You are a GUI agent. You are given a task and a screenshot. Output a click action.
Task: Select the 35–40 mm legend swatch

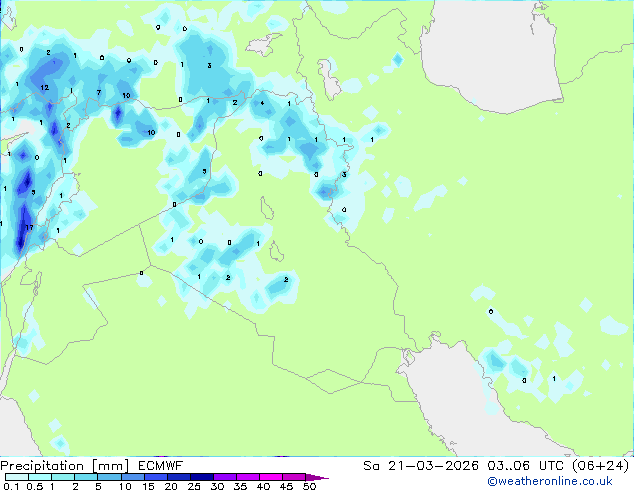[x=247, y=477]
